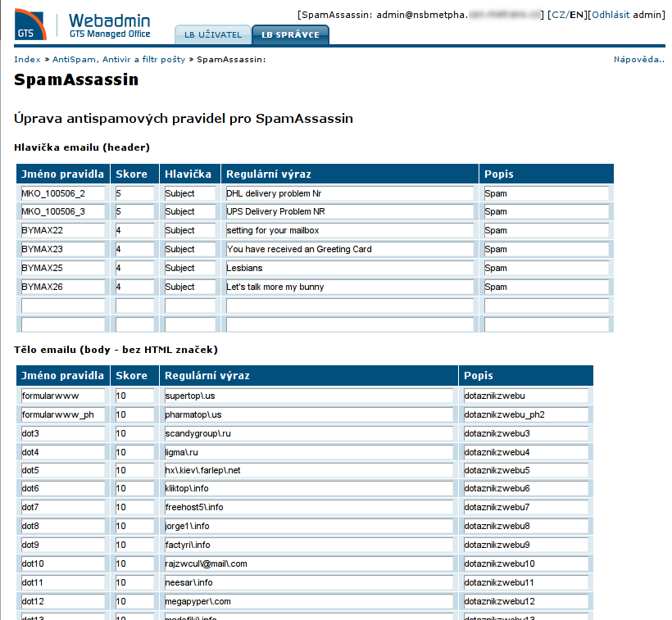Viewport: 672px width, 620px height.
Task: Edit regex 'supertop\.us'
Action: 309,396
